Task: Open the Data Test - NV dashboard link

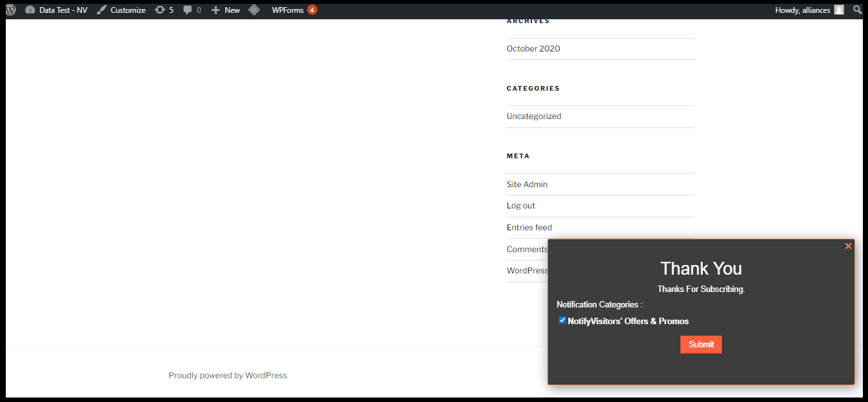Action: tap(57, 10)
